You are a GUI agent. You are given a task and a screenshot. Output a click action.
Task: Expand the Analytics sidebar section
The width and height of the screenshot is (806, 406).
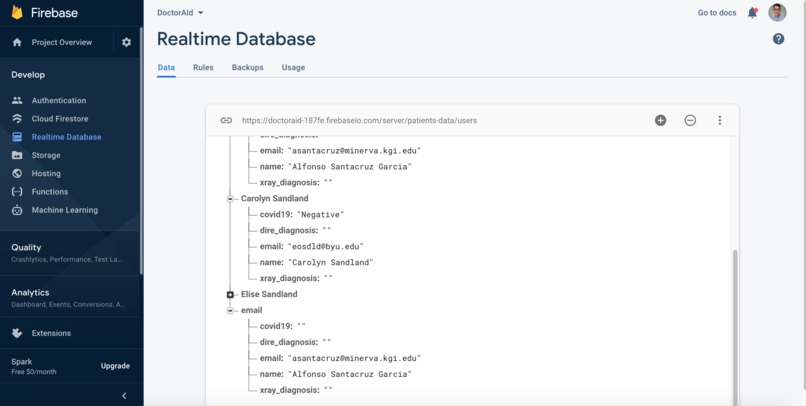[x=70, y=298]
